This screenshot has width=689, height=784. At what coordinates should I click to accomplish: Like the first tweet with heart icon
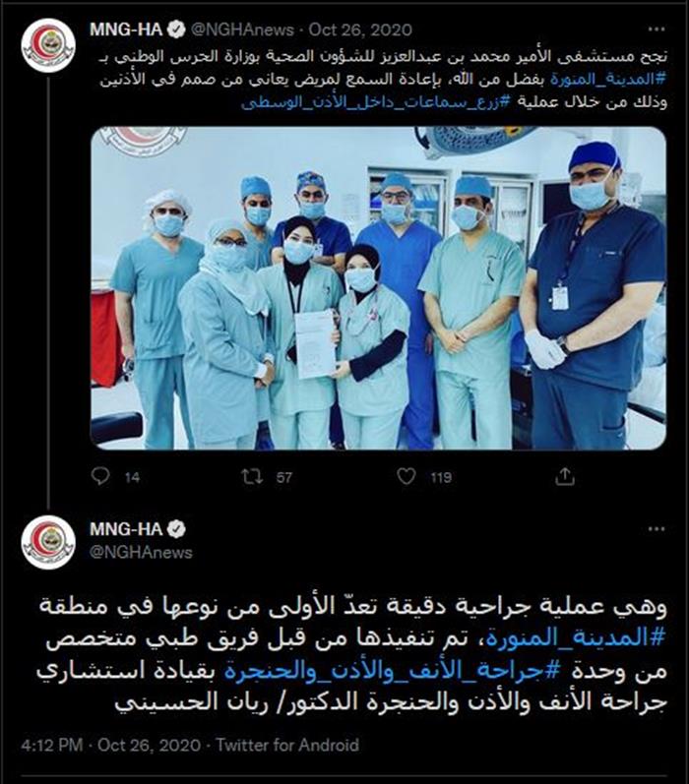coord(407,476)
